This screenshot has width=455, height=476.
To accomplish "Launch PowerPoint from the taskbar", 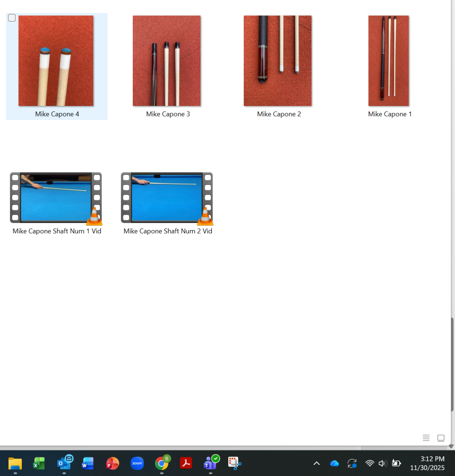I will click(112, 463).
